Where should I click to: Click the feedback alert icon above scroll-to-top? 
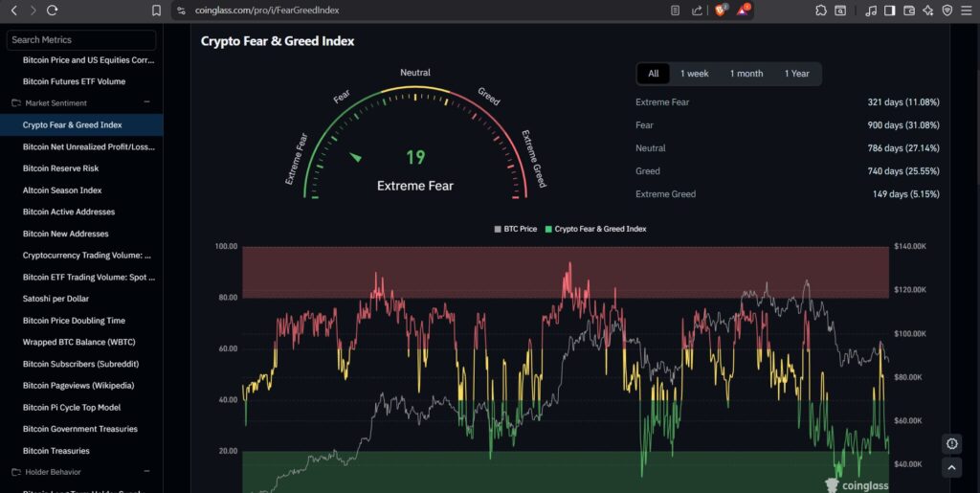pos(951,443)
